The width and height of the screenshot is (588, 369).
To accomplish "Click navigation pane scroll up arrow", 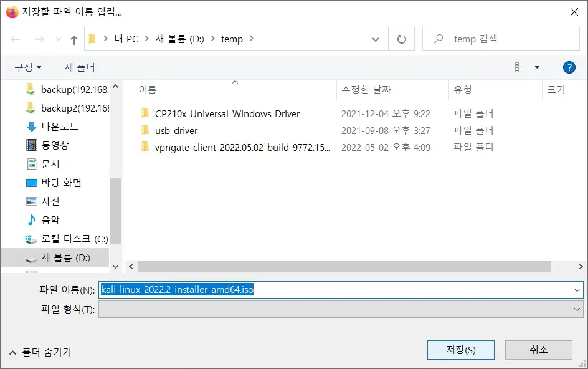I will click(x=115, y=87).
